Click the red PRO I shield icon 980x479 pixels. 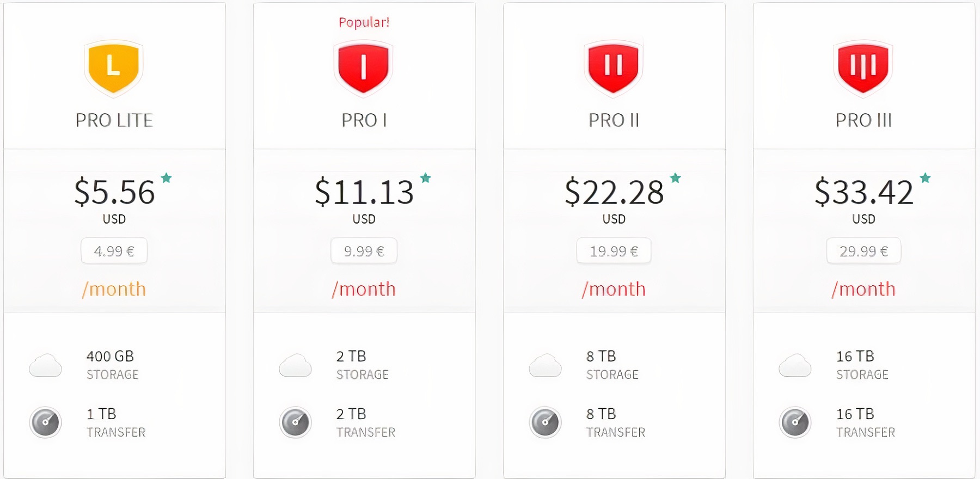363,67
